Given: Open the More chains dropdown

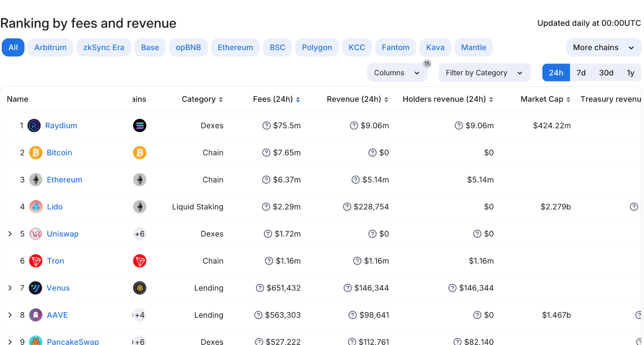Looking at the screenshot, I should coord(604,47).
